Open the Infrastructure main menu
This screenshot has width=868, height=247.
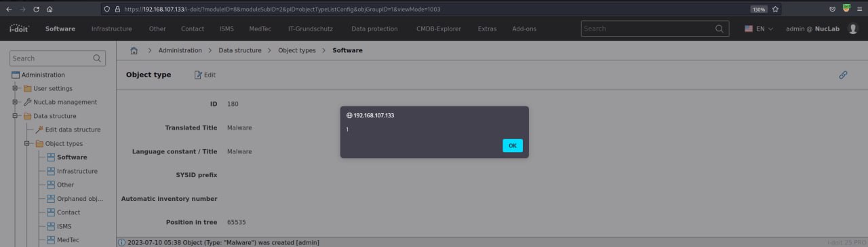[111, 28]
